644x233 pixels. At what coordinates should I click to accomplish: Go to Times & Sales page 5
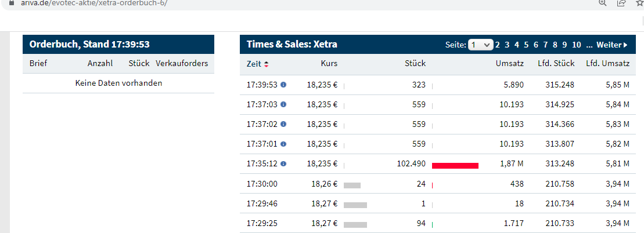[x=526, y=45]
